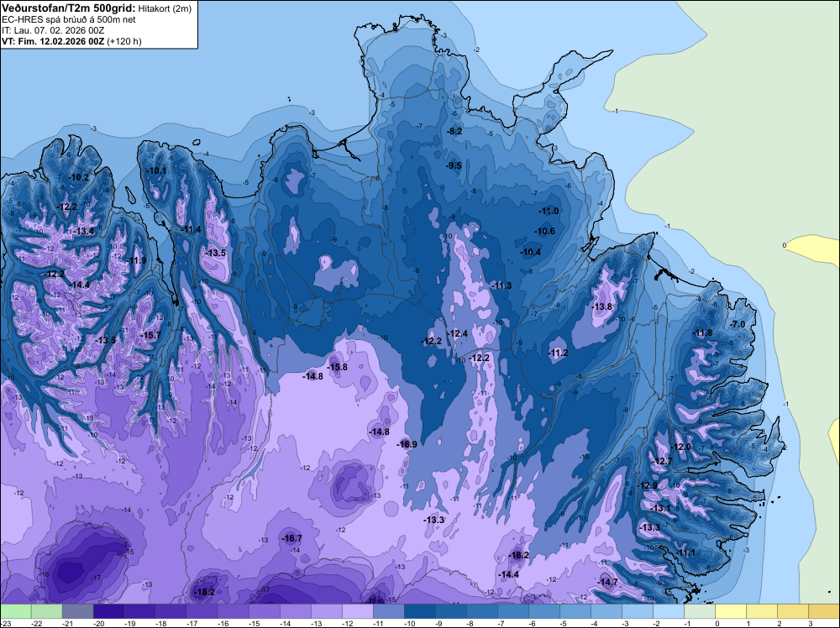Click the -10.1 temperature label
Image resolution: width=840 pixels, height=628 pixels.
pos(156,170)
